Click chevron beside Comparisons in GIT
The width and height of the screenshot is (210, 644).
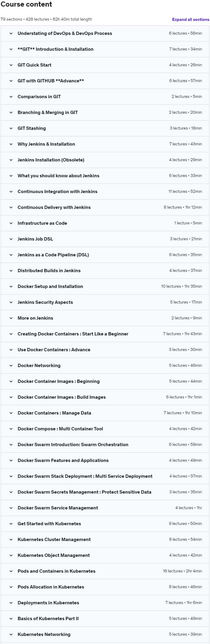(x=11, y=97)
